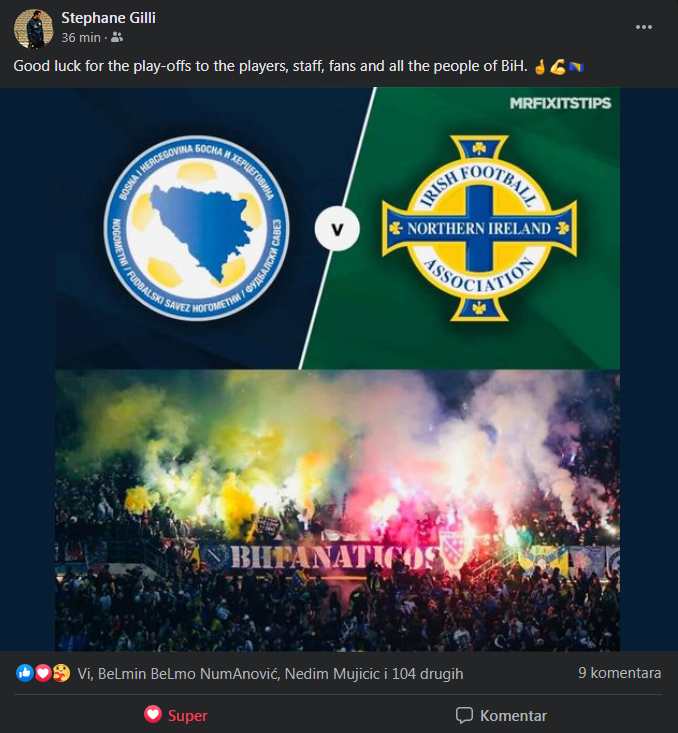
Task: Toggle the Super love reaction button
Action: point(176,715)
